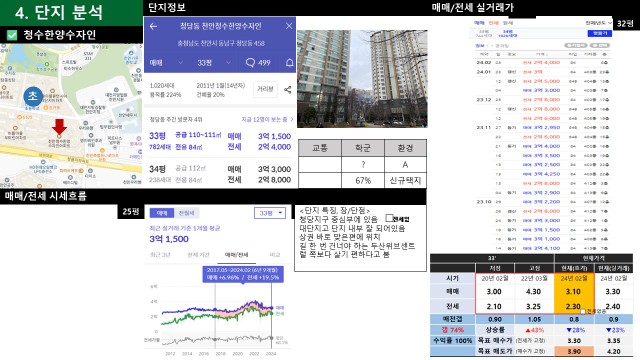Open comments bubble showing 499
The height and width of the screenshot is (360, 640).
tap(258, 62)
